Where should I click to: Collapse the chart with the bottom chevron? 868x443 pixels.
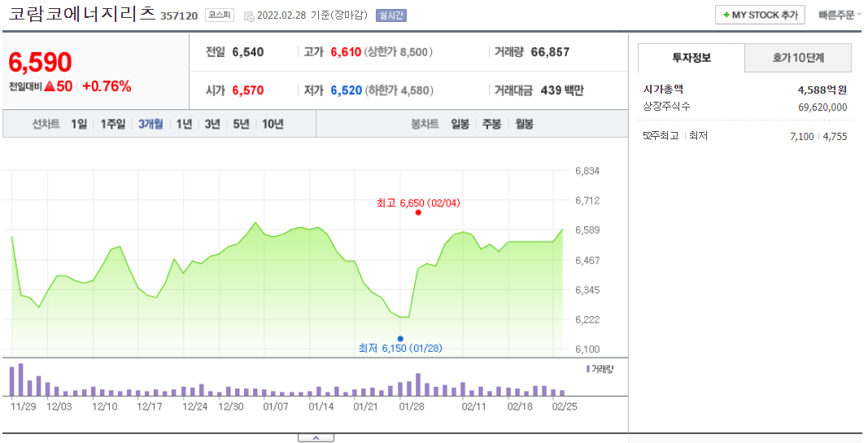316,438
